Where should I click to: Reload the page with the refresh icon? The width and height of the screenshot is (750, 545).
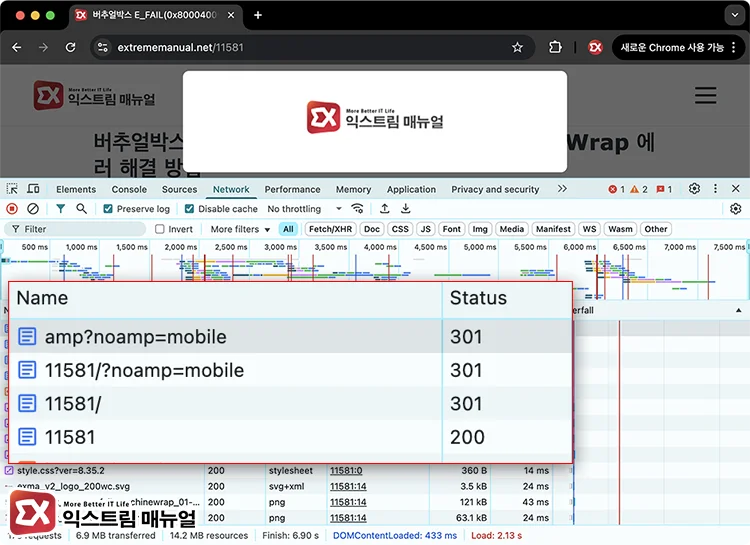(x=70, y=47)
